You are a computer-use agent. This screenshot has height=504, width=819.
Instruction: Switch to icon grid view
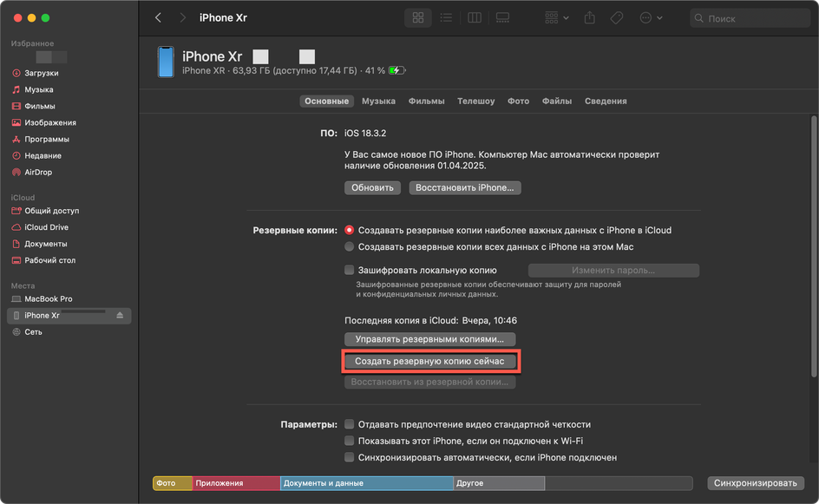pyautogui.click(x=418, y=17)
